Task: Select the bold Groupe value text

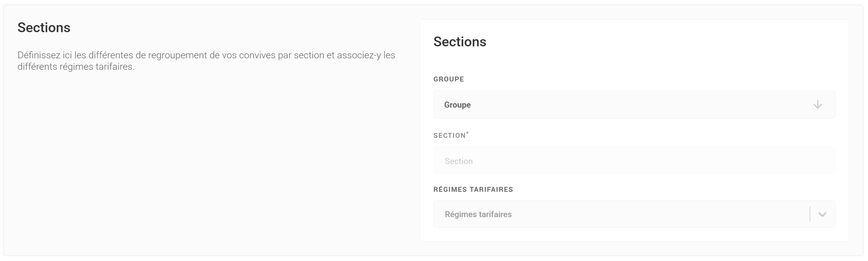Action: pyautogui.click(x=457, y=105)
